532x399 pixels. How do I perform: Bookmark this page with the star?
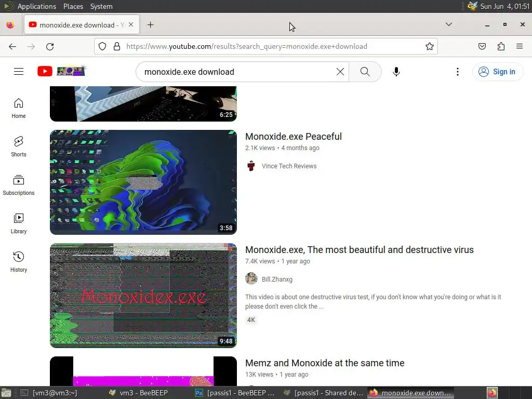(x=430, y=46)
